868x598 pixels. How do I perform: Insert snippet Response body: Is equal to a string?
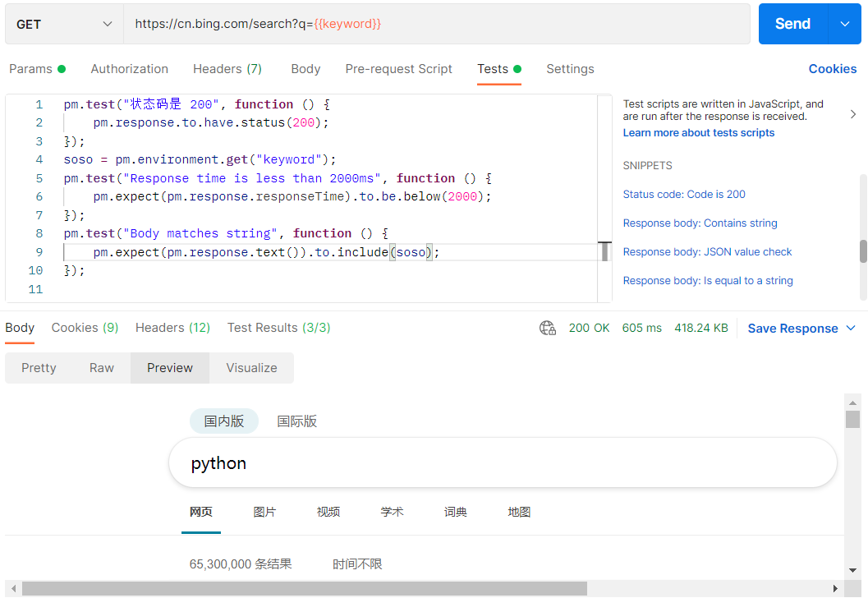pos(708,281)
